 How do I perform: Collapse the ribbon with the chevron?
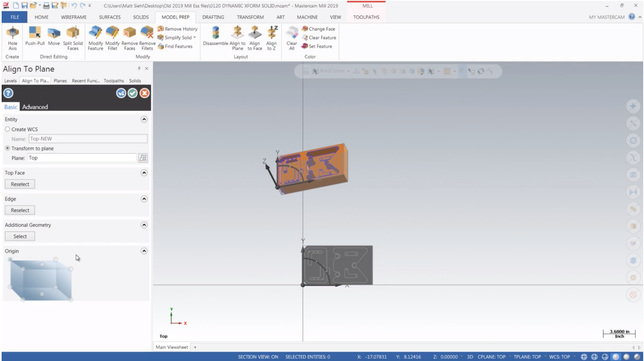click(x=640, y=17)
